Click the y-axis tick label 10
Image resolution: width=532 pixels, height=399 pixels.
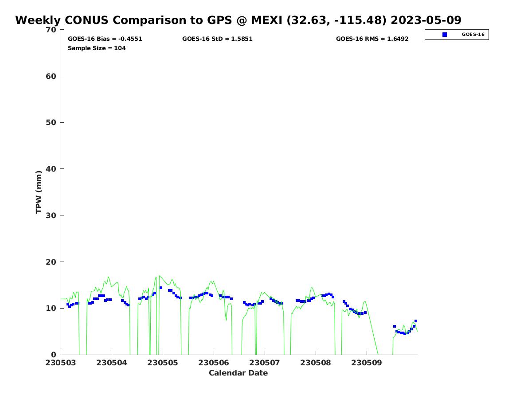coord(51,308)
